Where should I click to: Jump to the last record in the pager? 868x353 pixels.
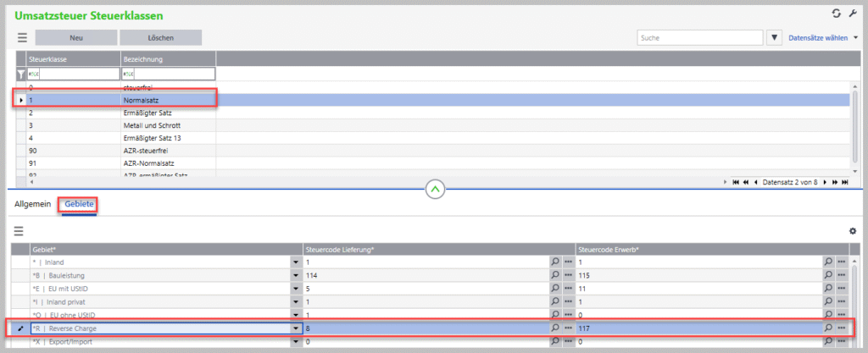(x=845, y=182)
